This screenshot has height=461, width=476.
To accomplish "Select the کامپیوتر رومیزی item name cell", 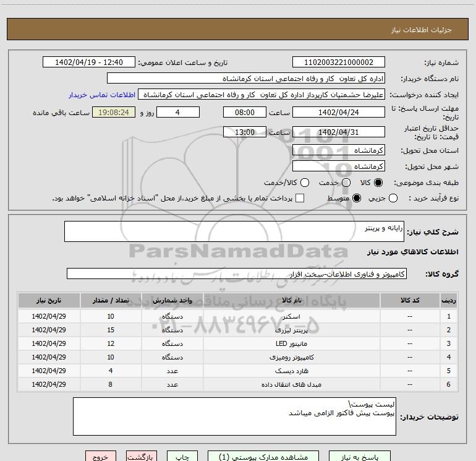I will (291, 358).
